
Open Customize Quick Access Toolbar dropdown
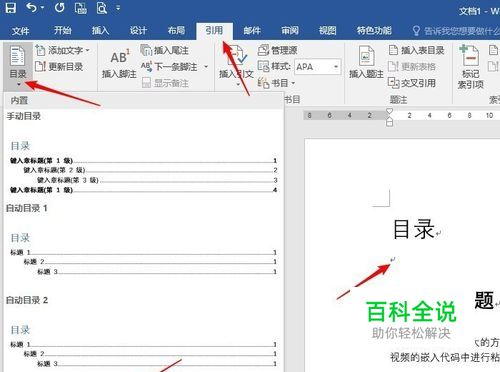(118, 8)
